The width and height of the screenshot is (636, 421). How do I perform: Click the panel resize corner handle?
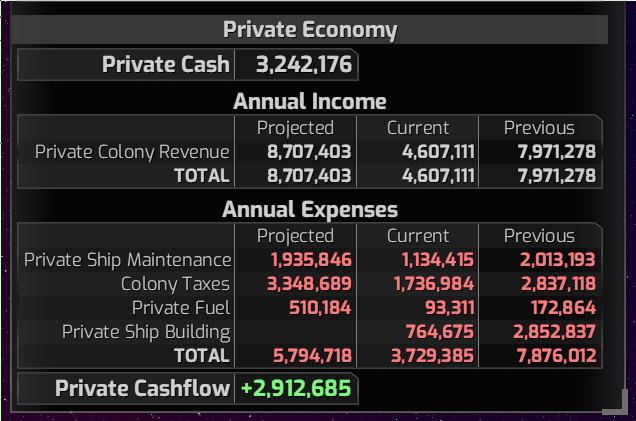tap(617, 402)
